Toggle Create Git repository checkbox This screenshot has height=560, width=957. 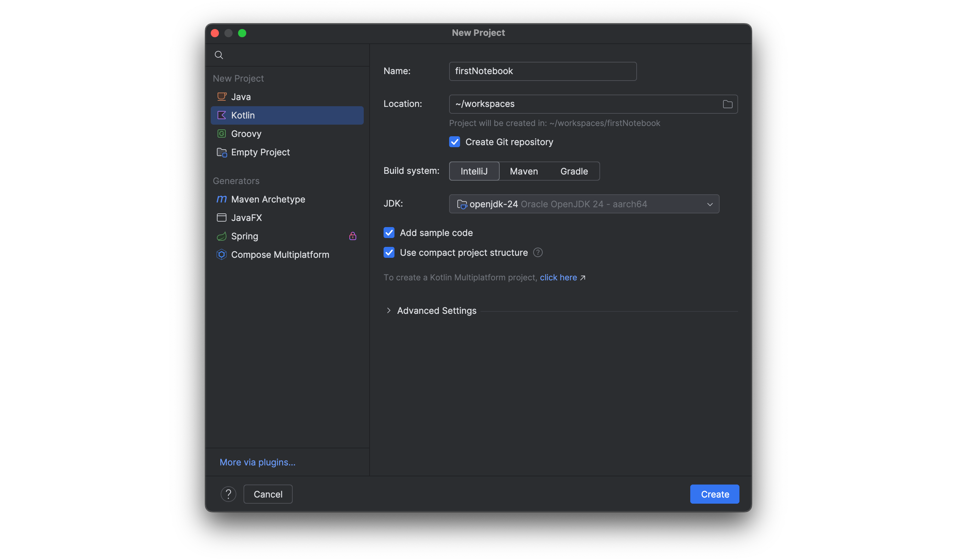(455, 142)
